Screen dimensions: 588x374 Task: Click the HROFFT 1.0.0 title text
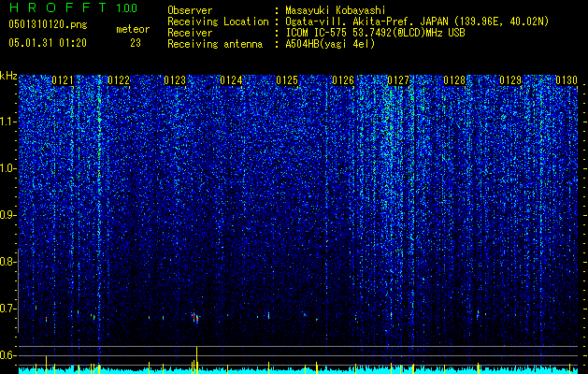point(73,7)
